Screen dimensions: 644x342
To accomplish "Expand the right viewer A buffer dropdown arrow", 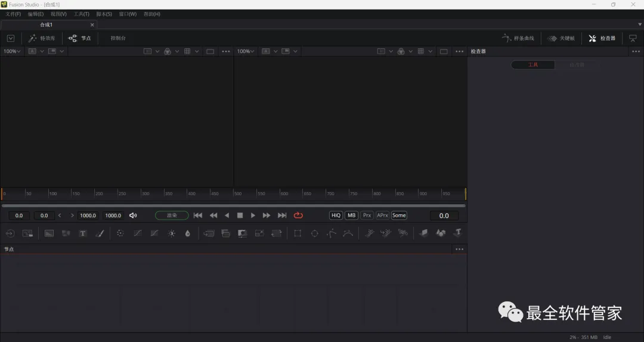I will 275,51.
